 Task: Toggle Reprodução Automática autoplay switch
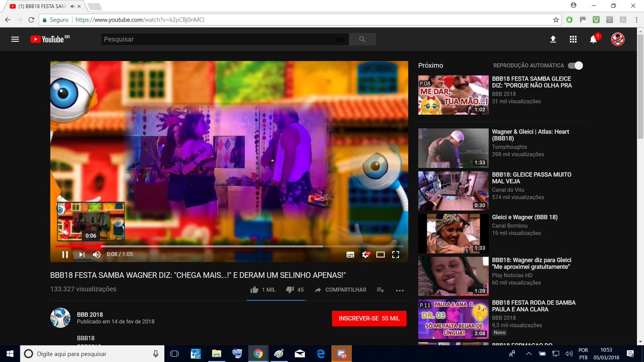coord(575,65)
